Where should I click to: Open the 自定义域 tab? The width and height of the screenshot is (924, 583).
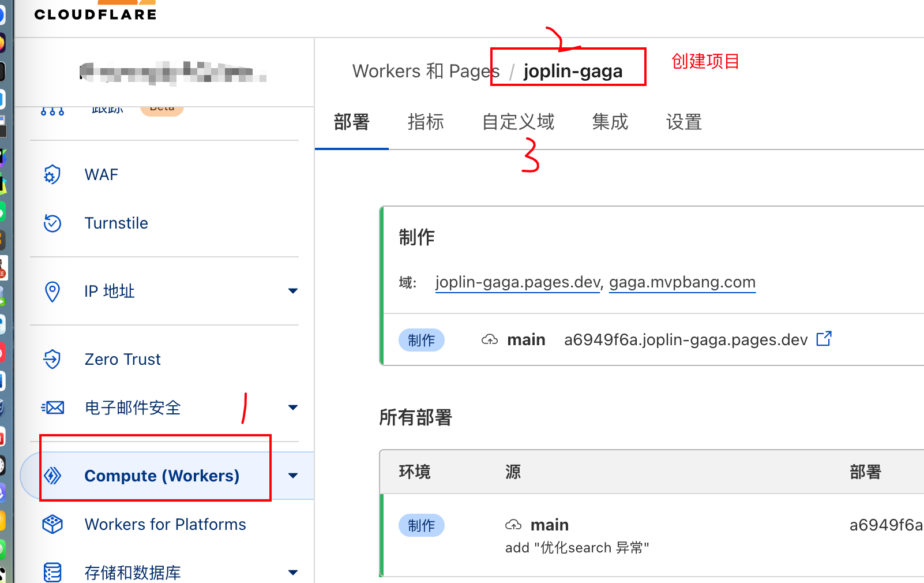[x=518, y=122]
